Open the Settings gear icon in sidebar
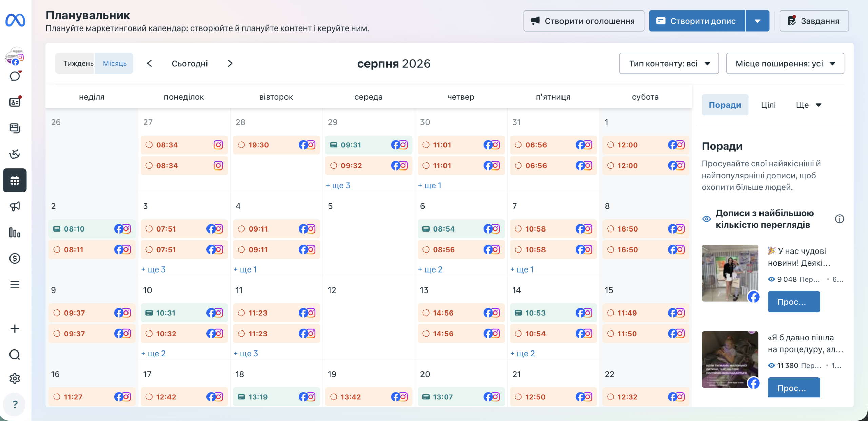Image resolution: width=868 pixels, height=421 pixels. (x=15, y=378)
